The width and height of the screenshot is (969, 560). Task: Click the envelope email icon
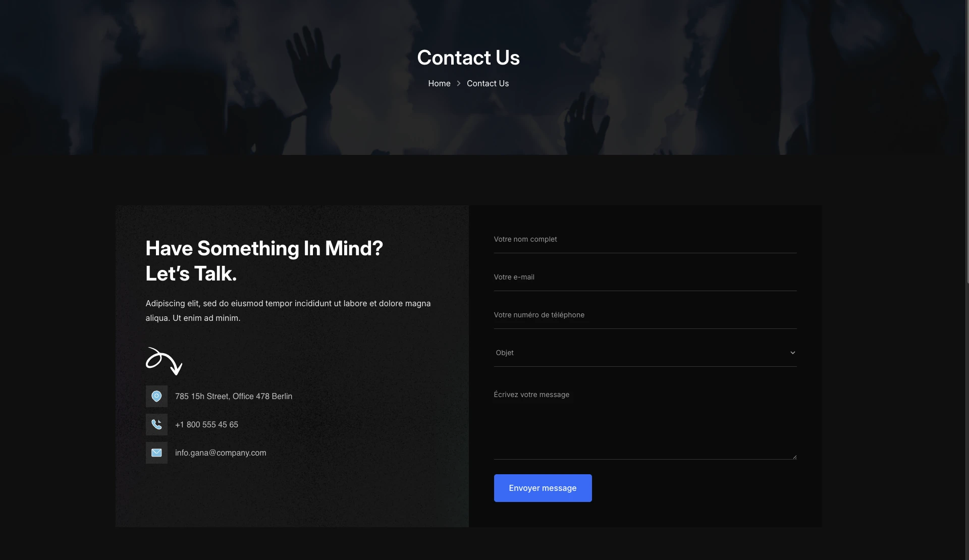156,453
